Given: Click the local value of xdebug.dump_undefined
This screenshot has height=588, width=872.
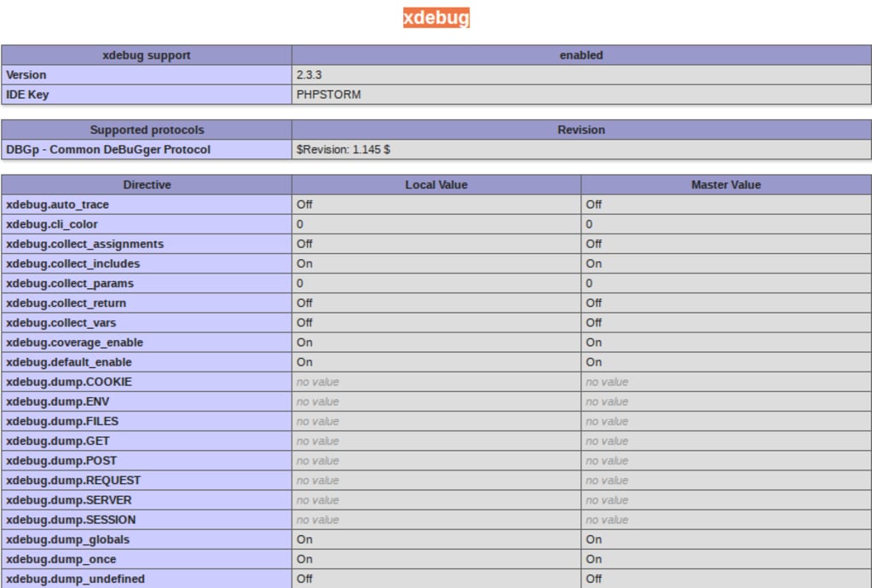Looking at the screenshot, I should coord(304,579).
